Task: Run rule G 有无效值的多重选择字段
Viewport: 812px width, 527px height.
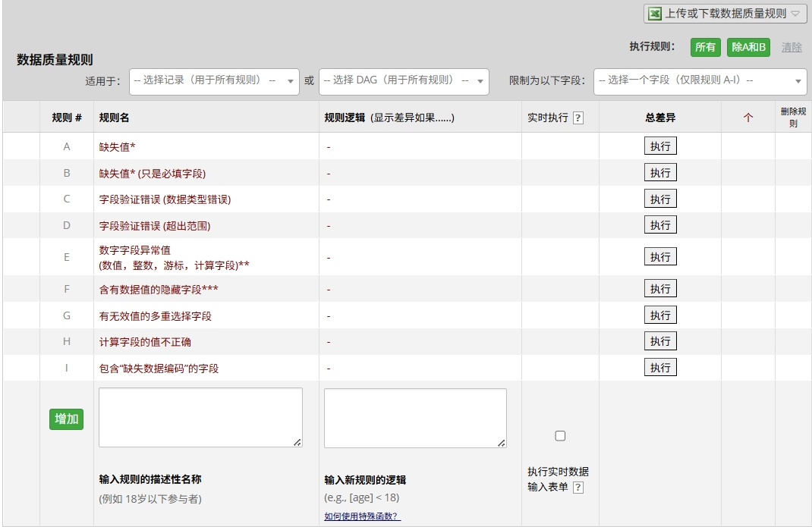Action: tap(660, 315)
